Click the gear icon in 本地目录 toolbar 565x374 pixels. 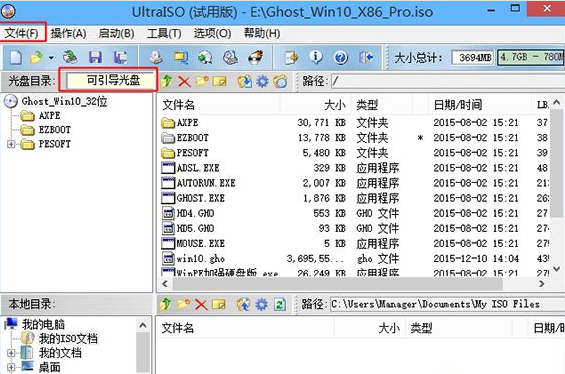[x=262, y=304]
